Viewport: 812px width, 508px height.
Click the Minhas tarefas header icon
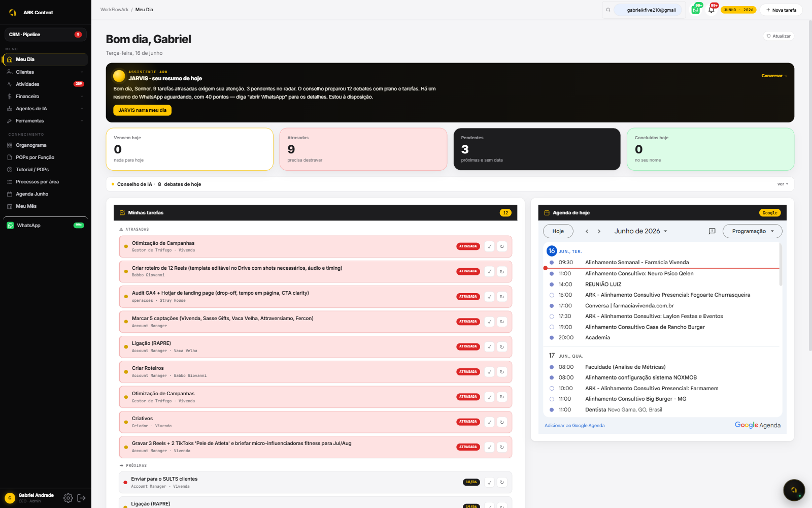[122, 213]
